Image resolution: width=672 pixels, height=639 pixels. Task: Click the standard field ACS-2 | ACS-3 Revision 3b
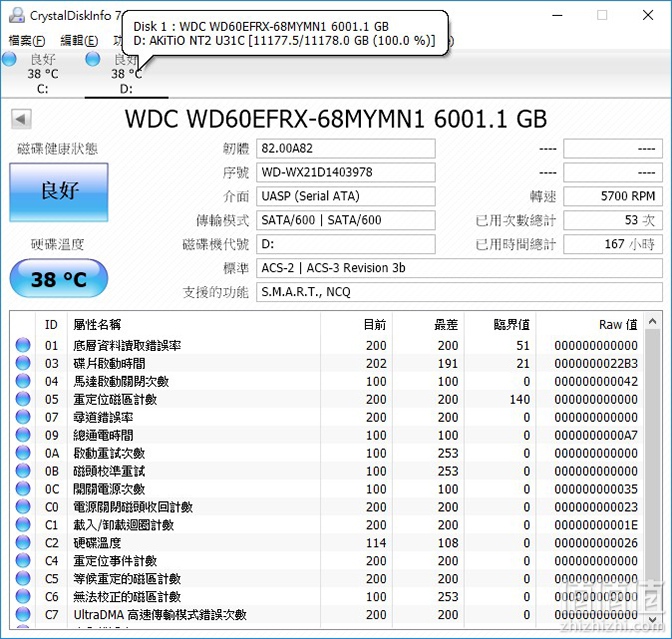coord(459,268)
